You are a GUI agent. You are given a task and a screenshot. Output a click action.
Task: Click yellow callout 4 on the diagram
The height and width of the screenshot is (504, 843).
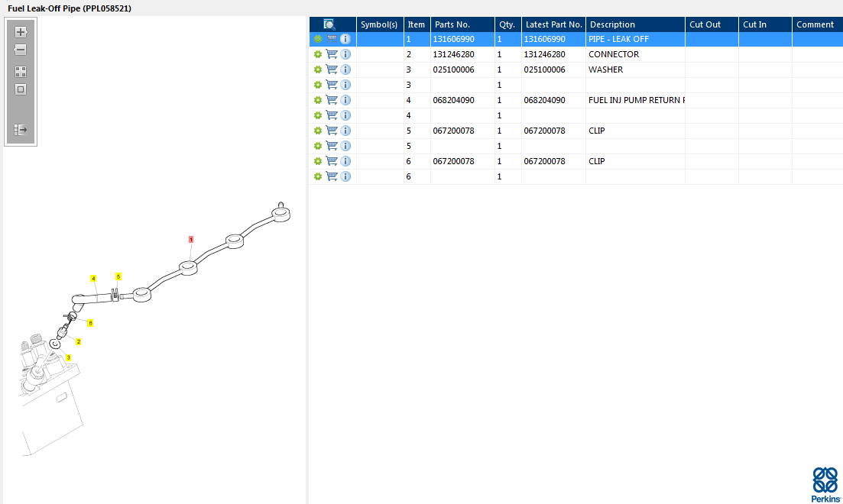93,278
